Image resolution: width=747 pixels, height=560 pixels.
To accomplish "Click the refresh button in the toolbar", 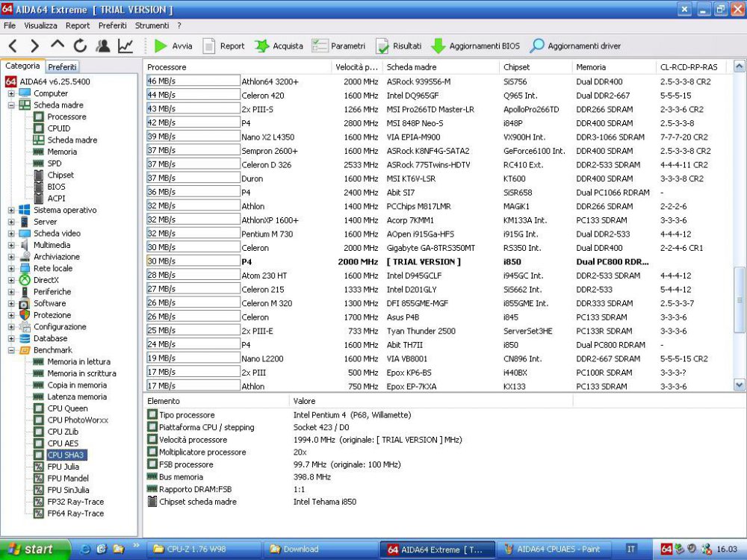I will [x=79, y=46].
